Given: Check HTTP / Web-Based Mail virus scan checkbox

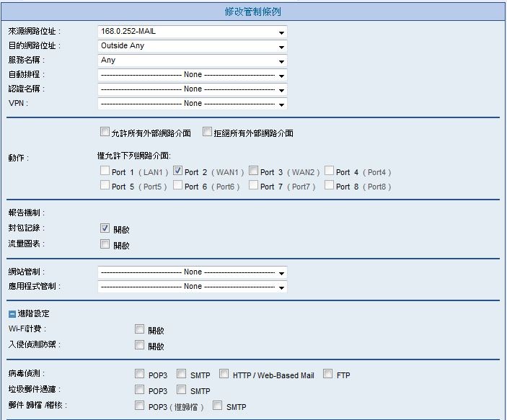Looking at the screenshot, I should coord(224,374).
